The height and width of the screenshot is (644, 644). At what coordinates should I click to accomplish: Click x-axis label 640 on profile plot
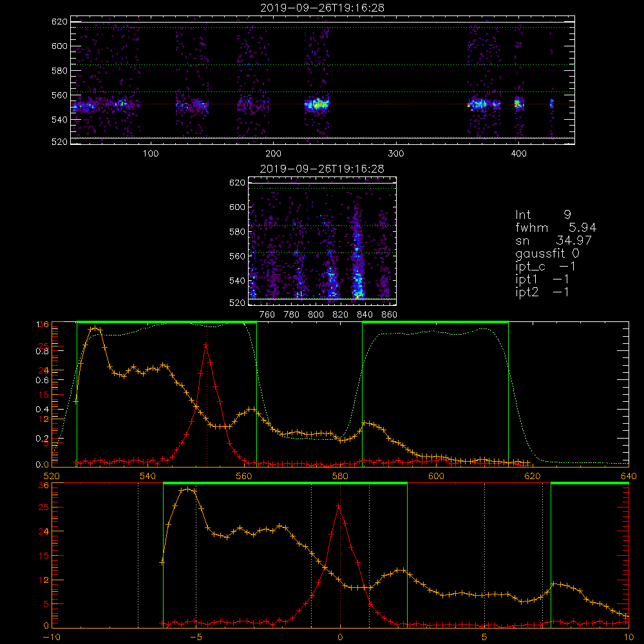click(x=629, y=477)
